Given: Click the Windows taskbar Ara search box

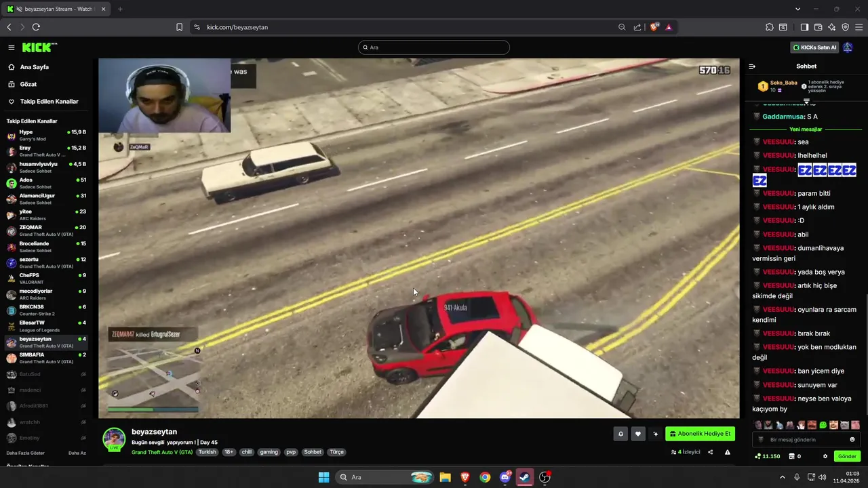Looking at the screenshot, I should coord(384,477).
